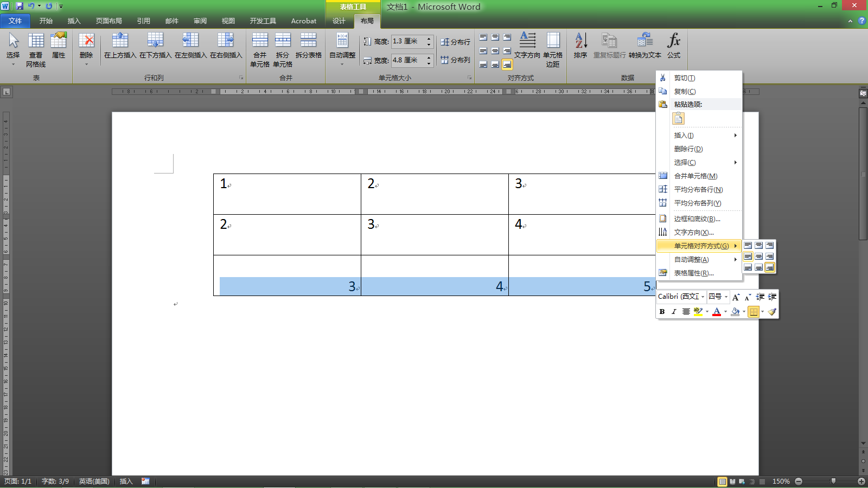Click the 合并单元格 merge cells ribbon icon
Image resolution: width=868 pixels, height=488 pixels.
pos(259,50)
